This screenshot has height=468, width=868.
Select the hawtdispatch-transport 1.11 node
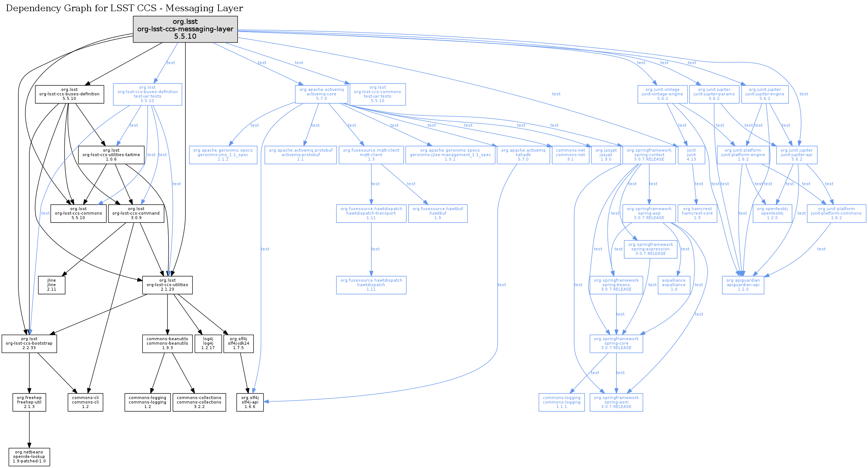(x=371, y=214)
